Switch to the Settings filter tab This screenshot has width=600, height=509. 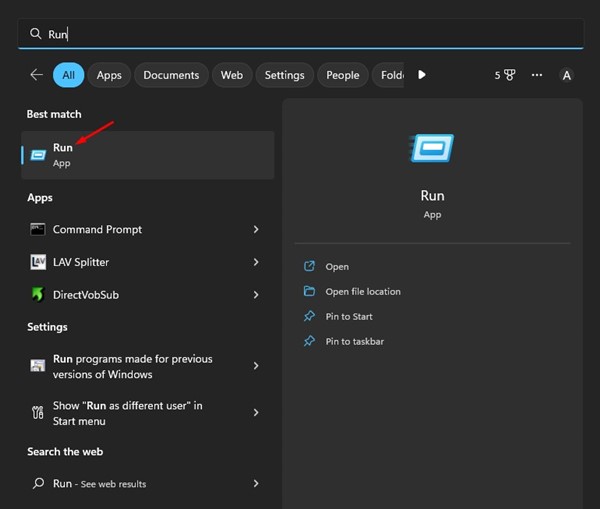284,75
